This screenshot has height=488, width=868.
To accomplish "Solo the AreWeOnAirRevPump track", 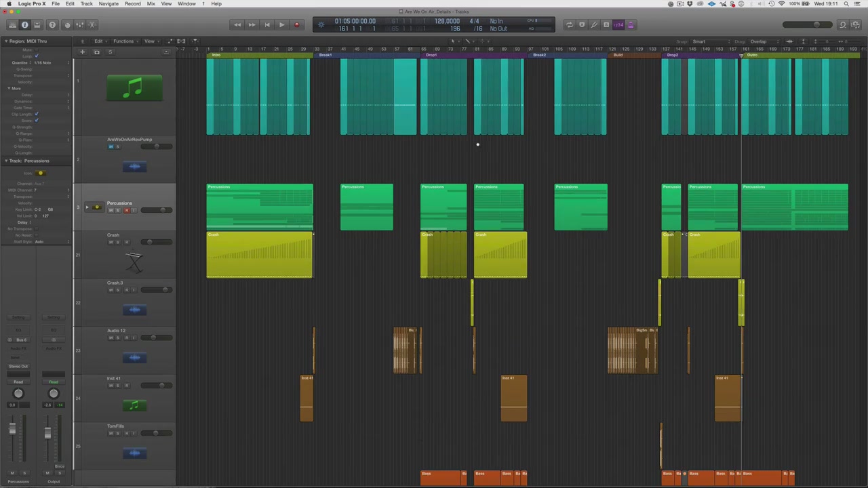I will tap(118, 146).
